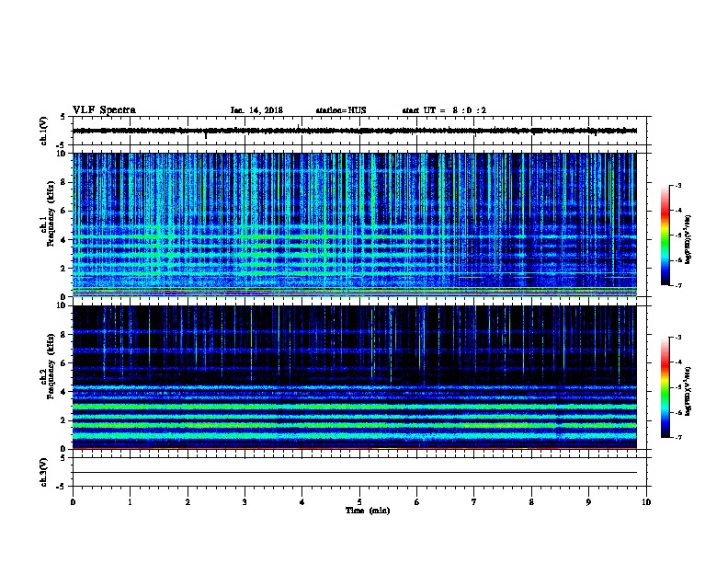Click the "ch.3(V)" axis label
The height and width of the screenshot is (563, 728).
43,472
